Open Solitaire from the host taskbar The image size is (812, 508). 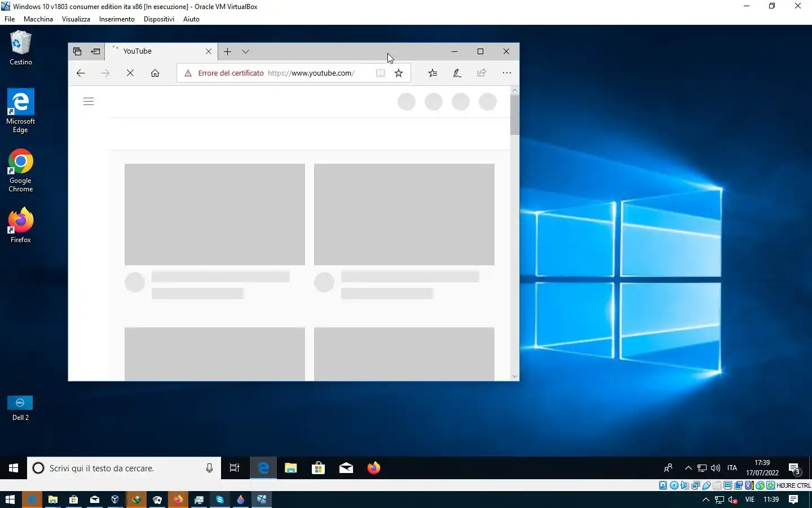tap(157, 500)
